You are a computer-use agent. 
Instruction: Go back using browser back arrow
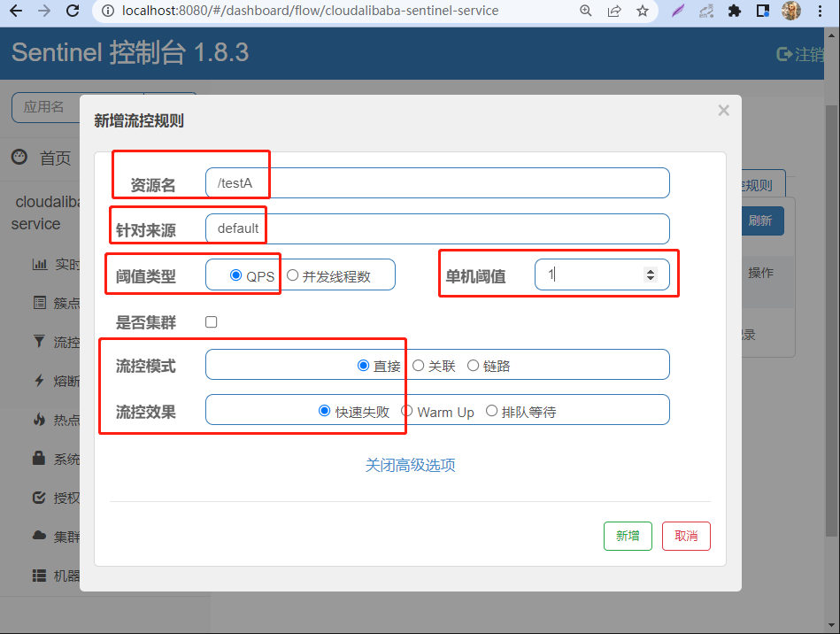coord(16,11)
